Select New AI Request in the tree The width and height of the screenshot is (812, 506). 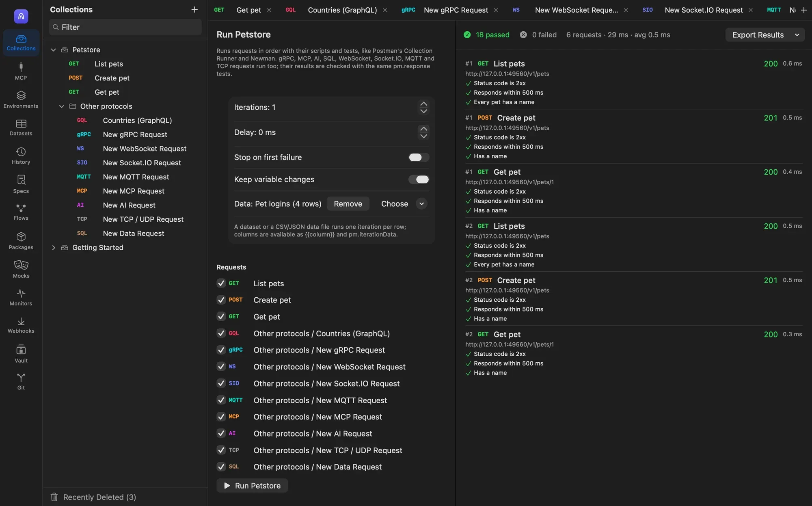tap(129, 205)
